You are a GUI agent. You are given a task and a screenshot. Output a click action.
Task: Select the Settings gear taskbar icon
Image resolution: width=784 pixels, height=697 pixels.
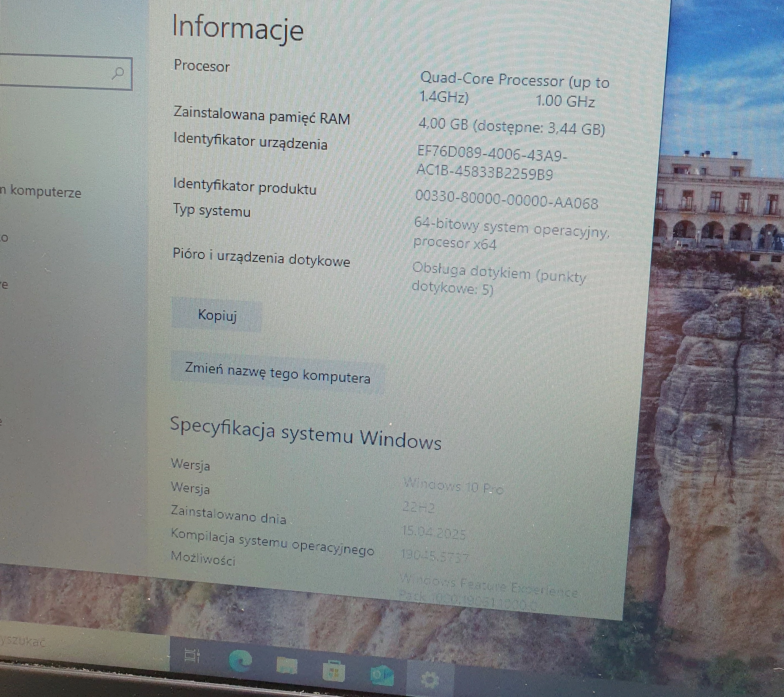coord(430,680)
